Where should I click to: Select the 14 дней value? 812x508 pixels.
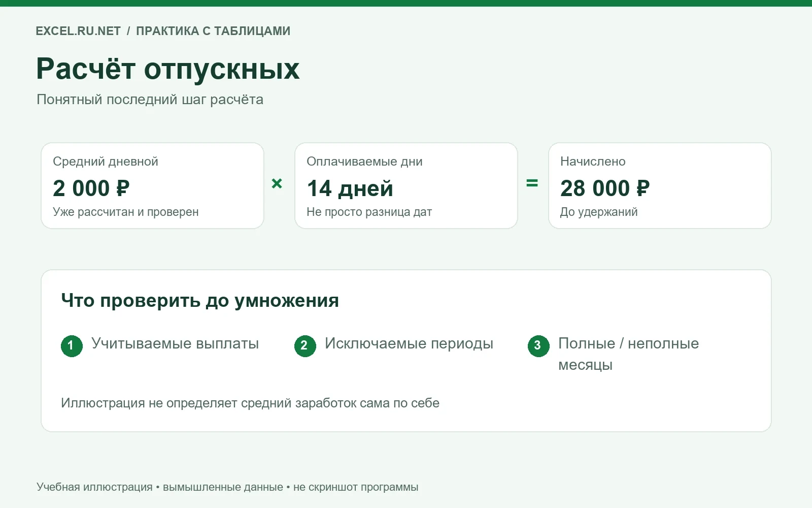coord(350,188)
